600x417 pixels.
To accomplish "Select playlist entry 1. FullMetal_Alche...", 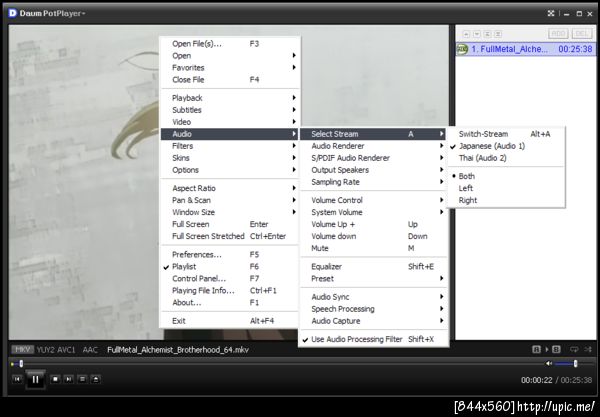I will coord(525,49).
